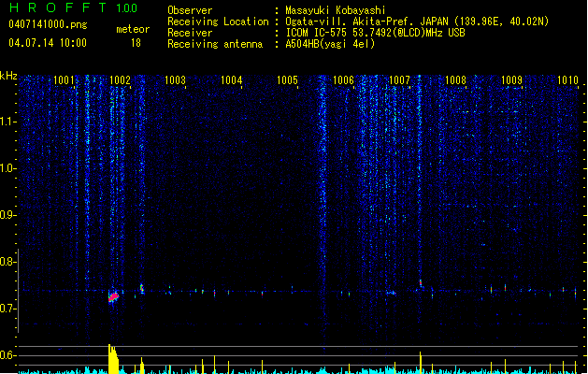The width and height of the screenshot is (588, 374).
Task: Click the 1008 time marker
Action: [455, 80]
